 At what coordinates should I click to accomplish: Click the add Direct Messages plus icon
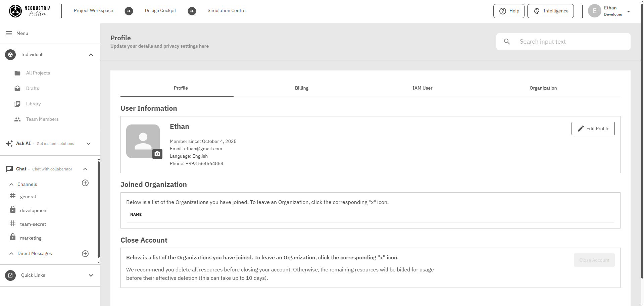click(85, 254)
